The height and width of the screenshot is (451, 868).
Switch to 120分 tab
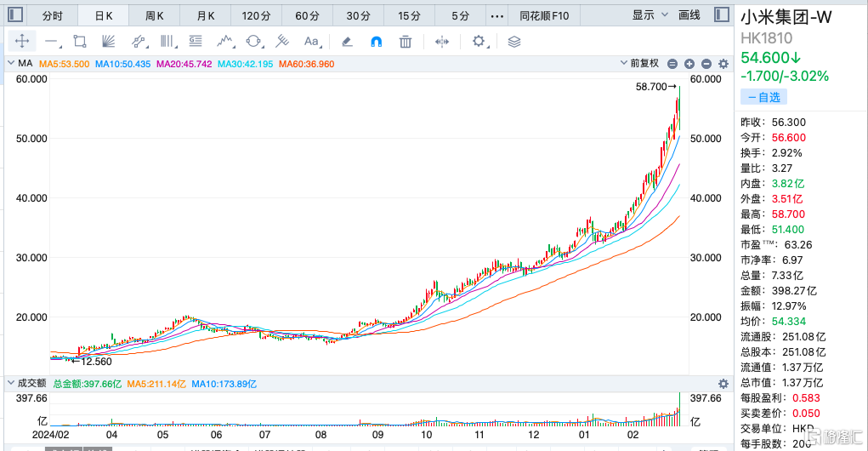(256, 15)
